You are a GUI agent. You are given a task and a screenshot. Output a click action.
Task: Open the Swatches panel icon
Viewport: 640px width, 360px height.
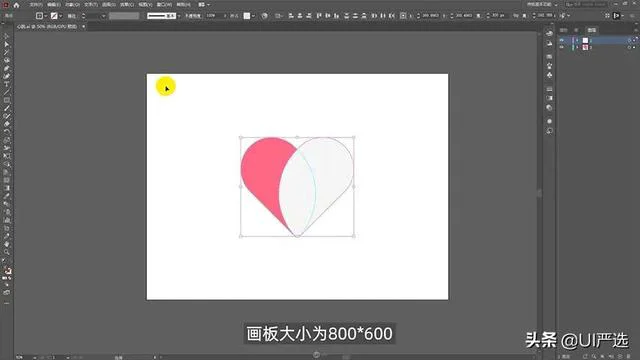pyautogui.click(x=549, y=56)
